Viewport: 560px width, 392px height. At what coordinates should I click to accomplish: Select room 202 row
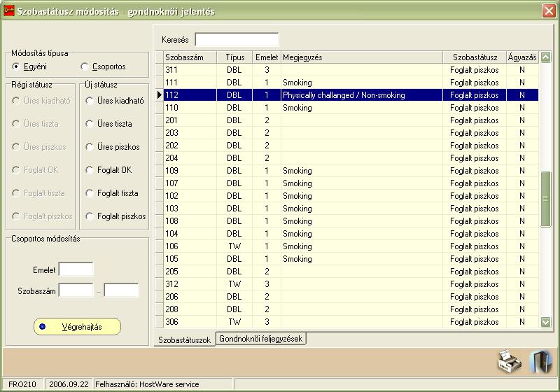[351, 146]
